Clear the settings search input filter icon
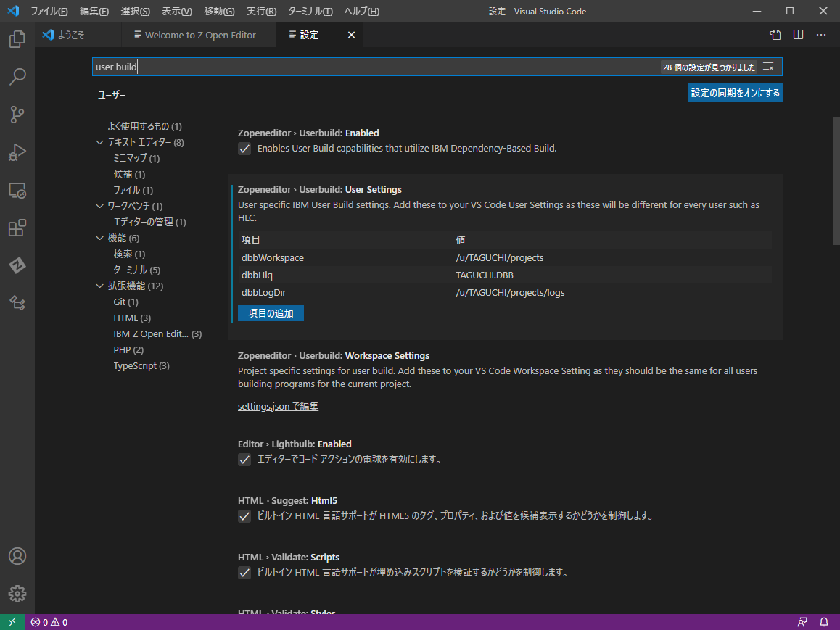Viewport: 840px width, 630px height. 768,67
